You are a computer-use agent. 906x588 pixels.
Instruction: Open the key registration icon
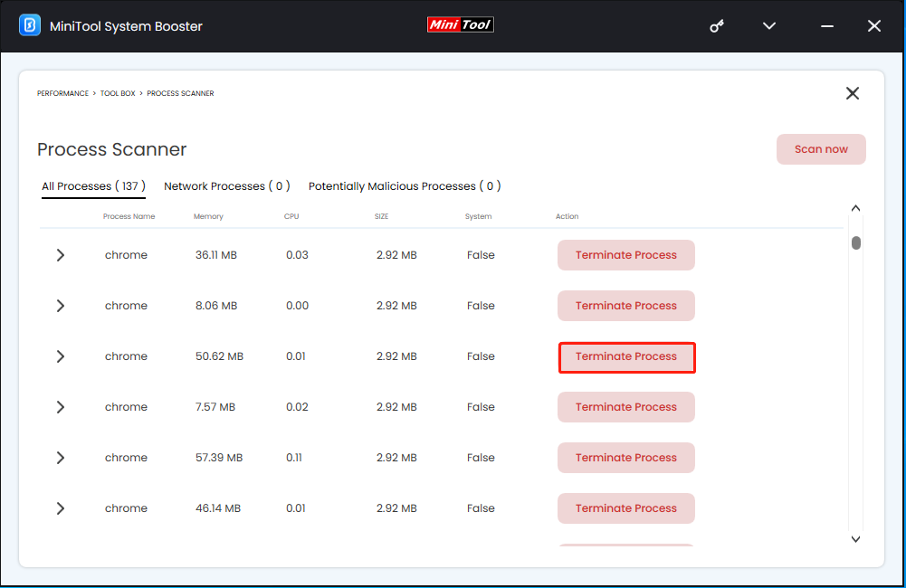717,26
